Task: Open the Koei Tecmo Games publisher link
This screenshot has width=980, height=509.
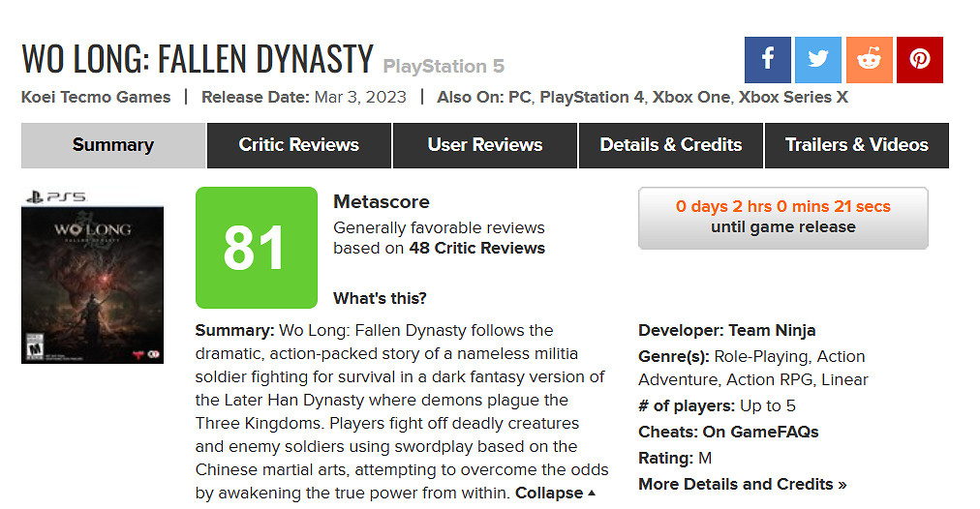Action: pos(96,97)
